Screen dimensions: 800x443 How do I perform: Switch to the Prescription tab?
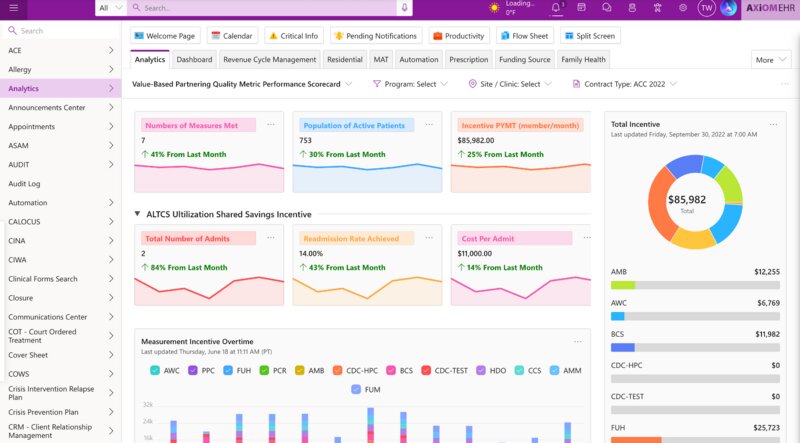tap(468, 60)
